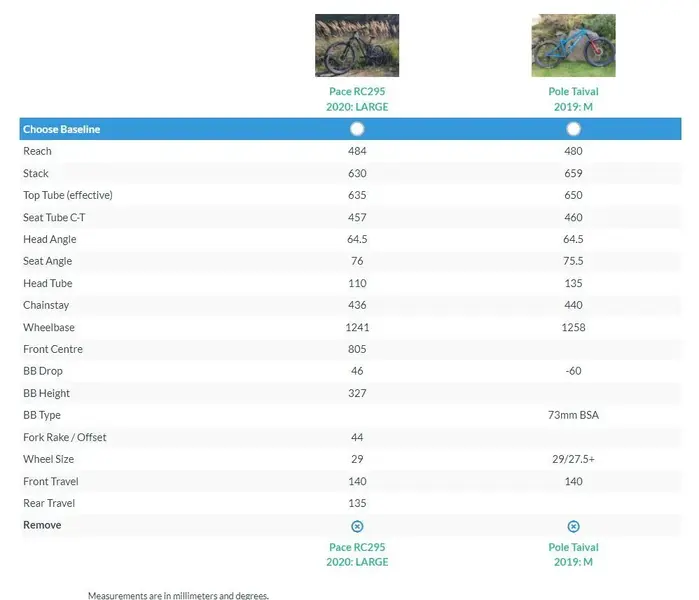Select Pole Taival reach value 480
Image resolution: width=699 pixels, height=600 pixels.
(x=573, y=151)
